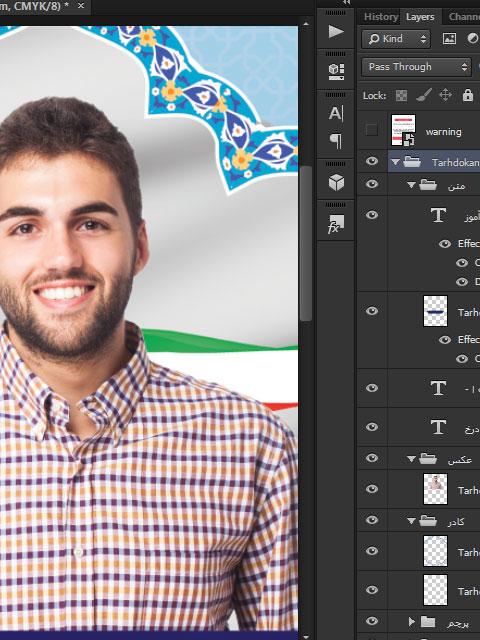The height and width of the screenshot is (640, 480).
Task: Click the canvas scroll up arrow
Action: 306,24
